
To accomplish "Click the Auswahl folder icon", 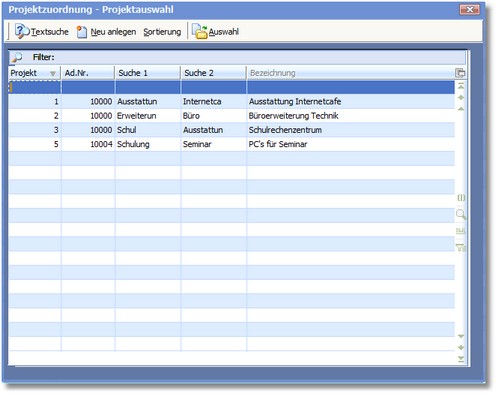I will 200,32.
